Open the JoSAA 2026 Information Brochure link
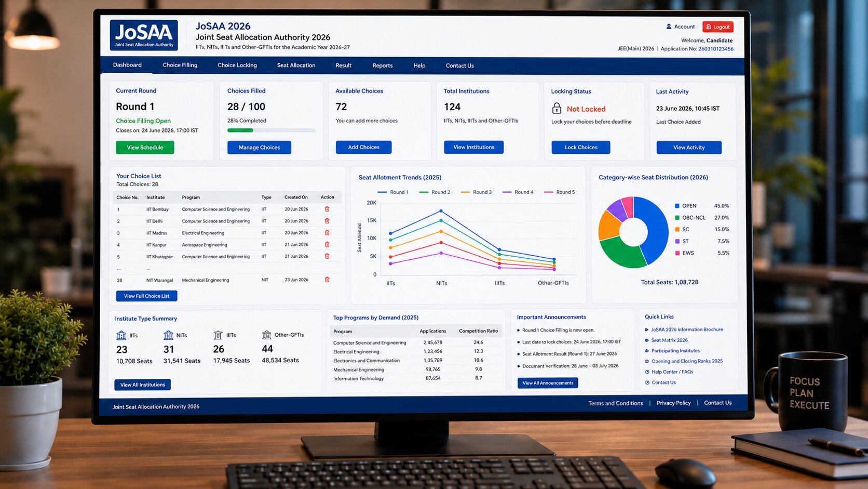The width and height of the screenshot is (868, 489). [x=687, y=329]
